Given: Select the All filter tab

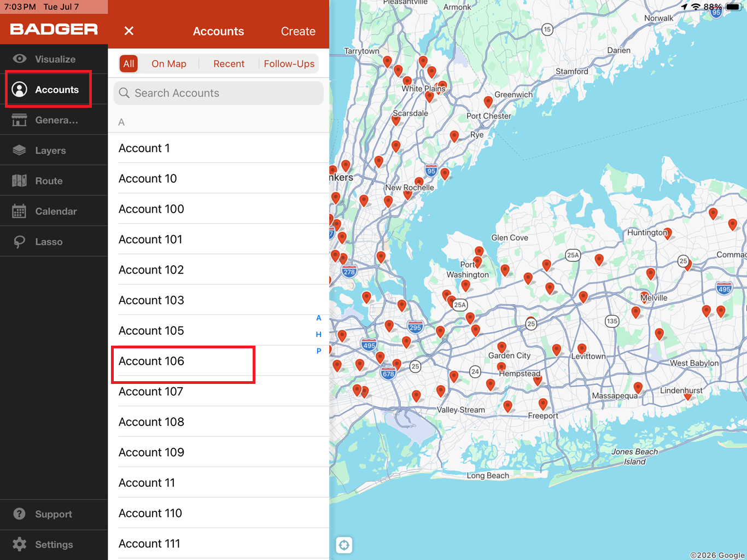Looking at the screenshot, I should tap(129, 63).
